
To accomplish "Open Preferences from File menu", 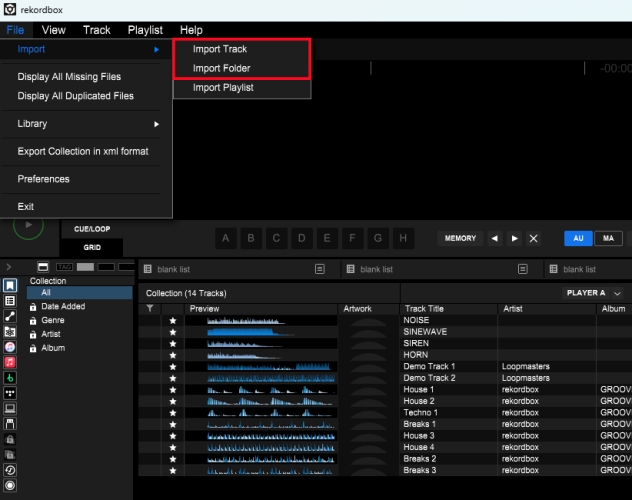I will pos(86,179).
